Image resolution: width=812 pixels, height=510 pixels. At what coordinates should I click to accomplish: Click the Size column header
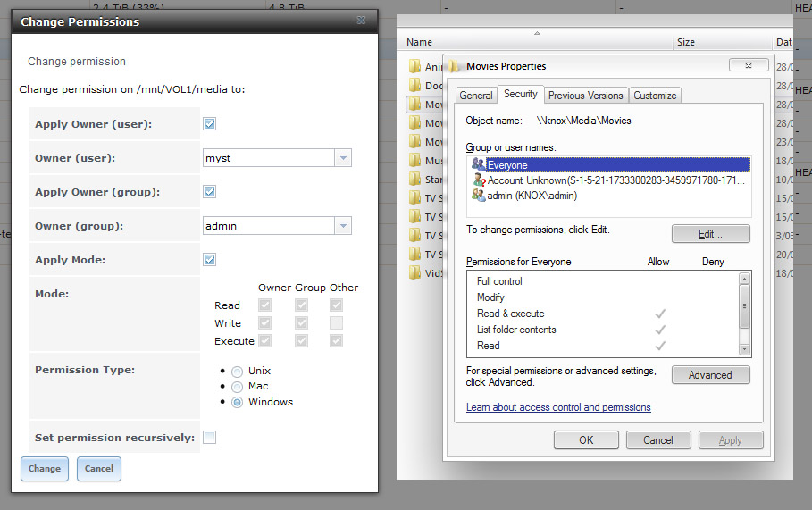tap(722, 42)
